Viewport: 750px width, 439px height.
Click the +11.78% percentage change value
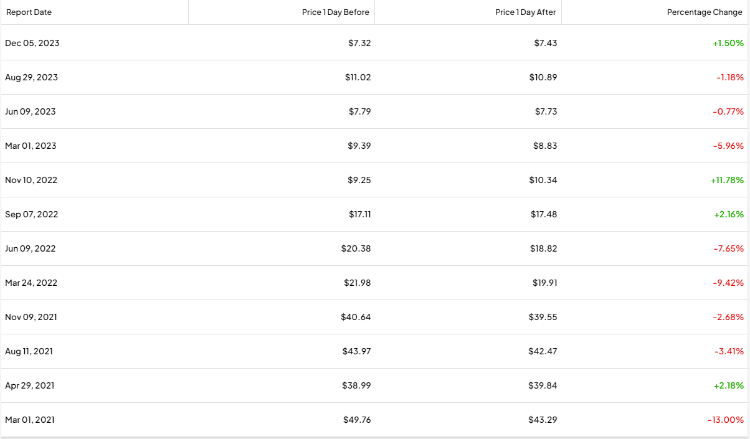pos(727,180)
